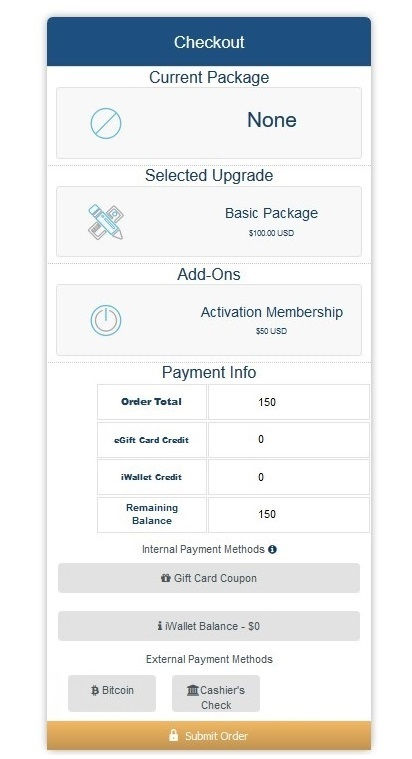This screenshot has height=759, width=412.
Task: Click the Current Package None panel
Action: pyautogui.click(x=209, y=123)
